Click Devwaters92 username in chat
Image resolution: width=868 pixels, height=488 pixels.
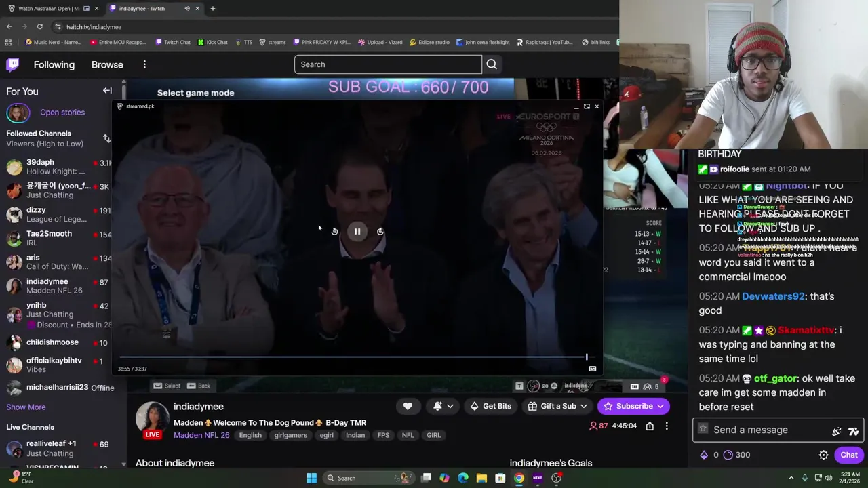point(773,296)
